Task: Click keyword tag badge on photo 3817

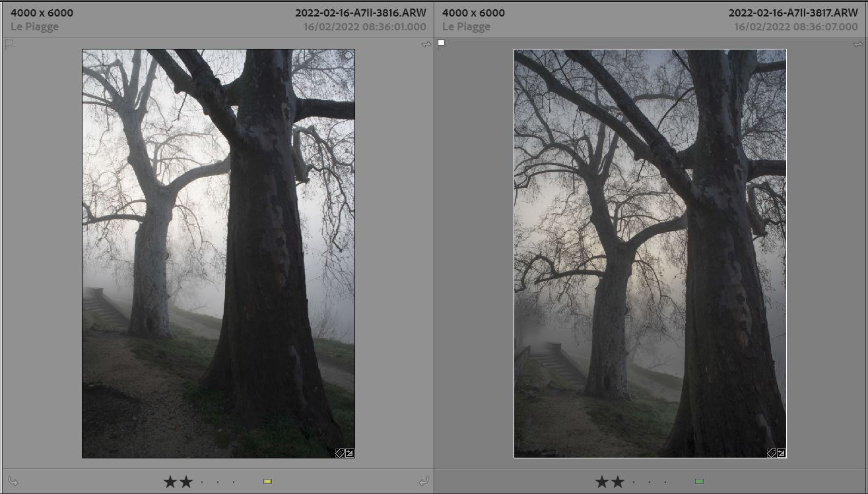Action: pyautogui.click(x=772, y=453)
